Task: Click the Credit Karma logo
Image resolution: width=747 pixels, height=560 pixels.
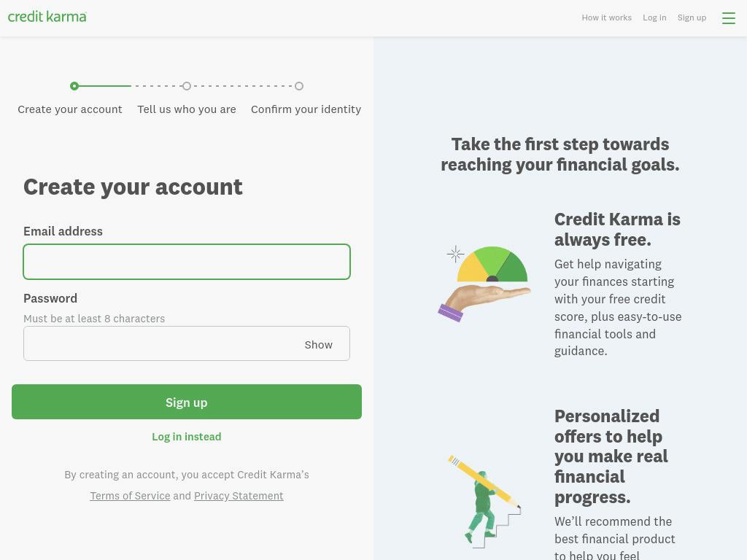Action: 47,17
